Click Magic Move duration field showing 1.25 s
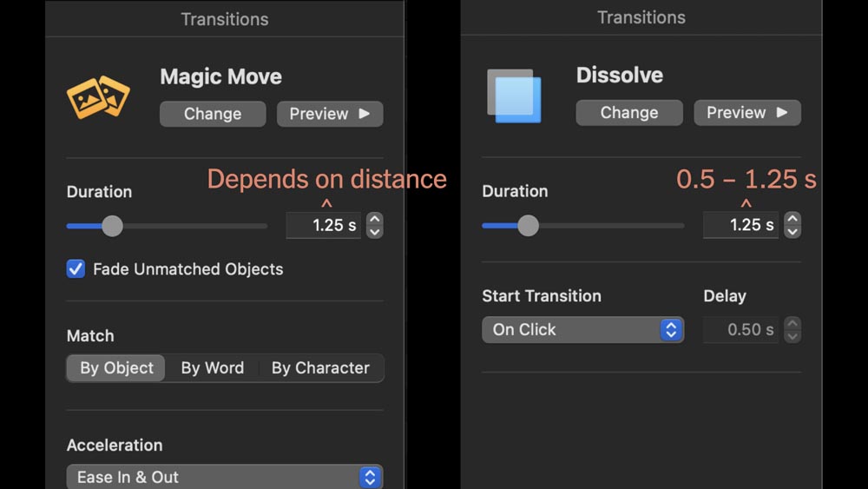This screenshot has height=489, width=868. (x=324, y=226)
